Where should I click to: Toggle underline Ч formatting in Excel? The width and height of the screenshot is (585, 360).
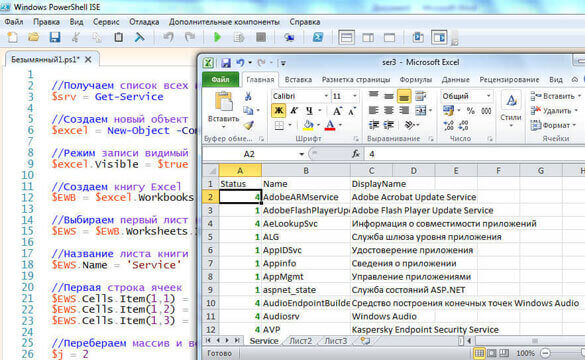(309, 110)
